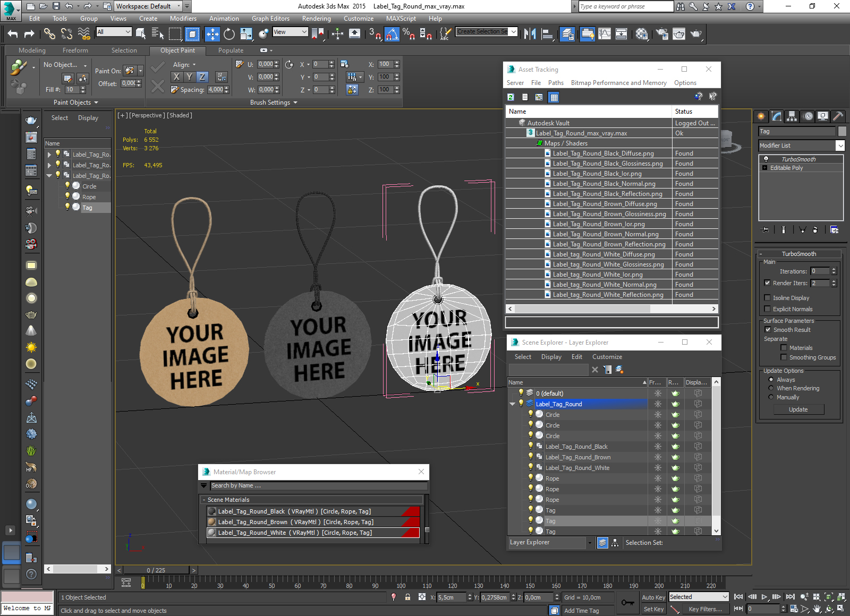Open the MAXScript menu

pyautogui.click(x=401, y=19)
